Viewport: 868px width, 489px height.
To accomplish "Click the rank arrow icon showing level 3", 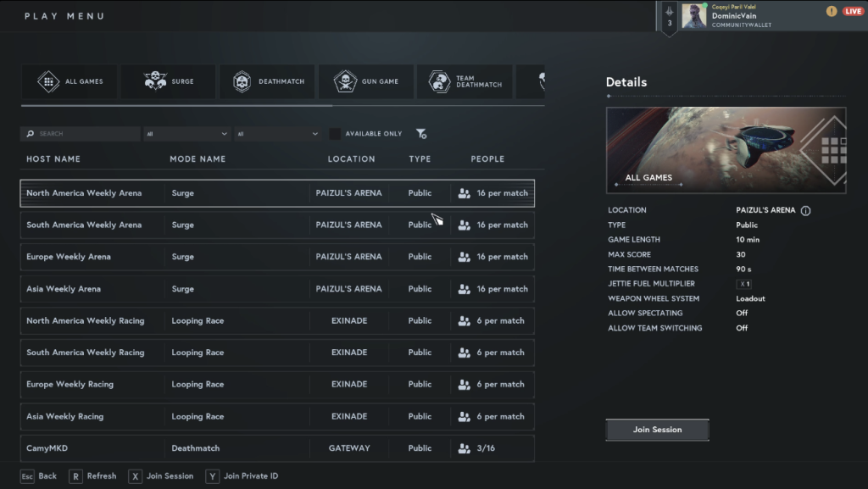I will [669, 16].
